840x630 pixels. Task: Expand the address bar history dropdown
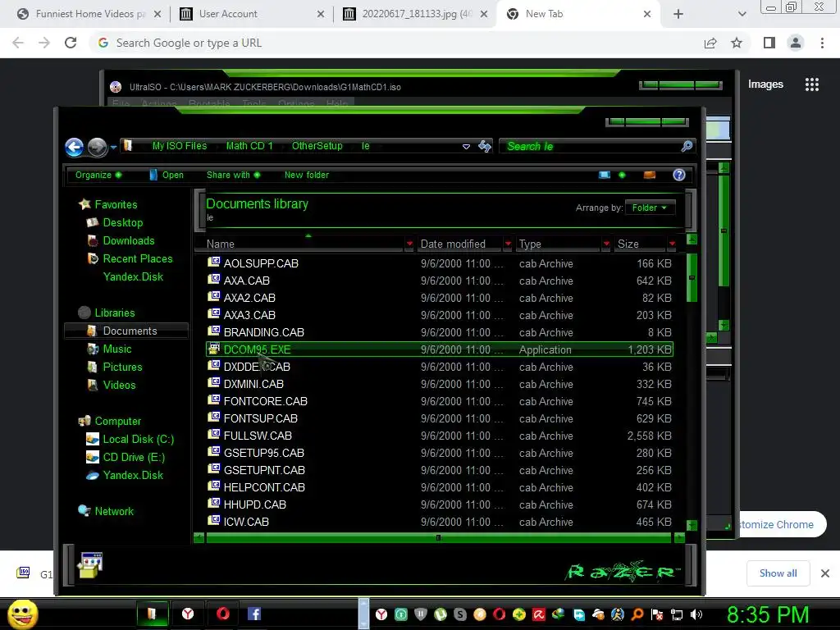466,146
